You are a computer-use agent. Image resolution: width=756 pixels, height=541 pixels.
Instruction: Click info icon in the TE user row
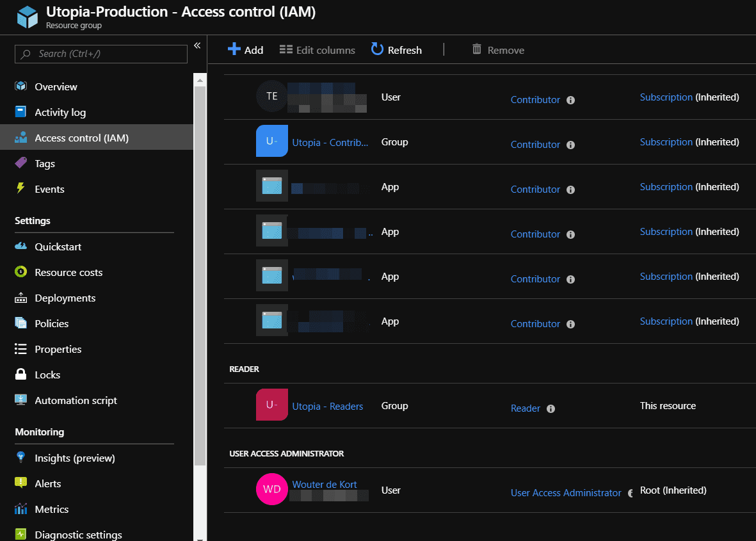570,101
